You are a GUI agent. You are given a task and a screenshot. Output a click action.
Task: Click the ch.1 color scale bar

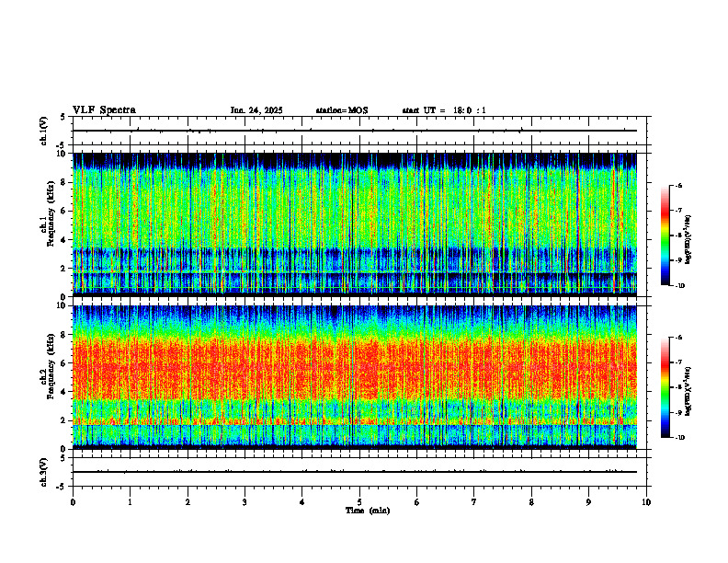665,236
